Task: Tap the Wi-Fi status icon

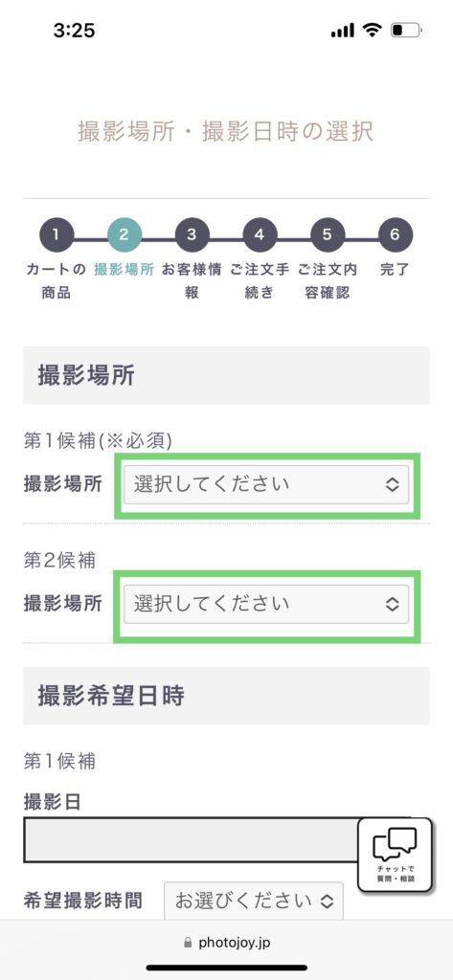Action: (x=373, y=31)
